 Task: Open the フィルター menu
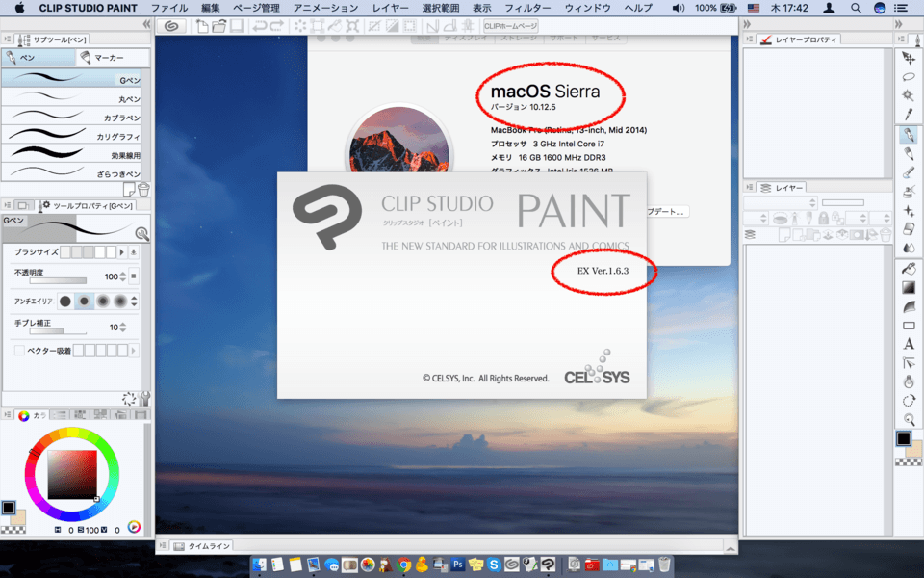(528, 8)
